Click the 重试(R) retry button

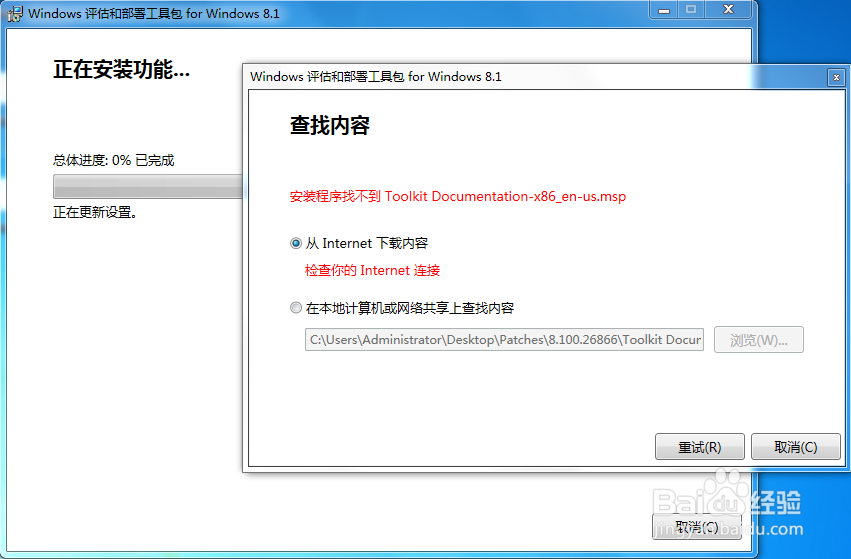(700, 447)
